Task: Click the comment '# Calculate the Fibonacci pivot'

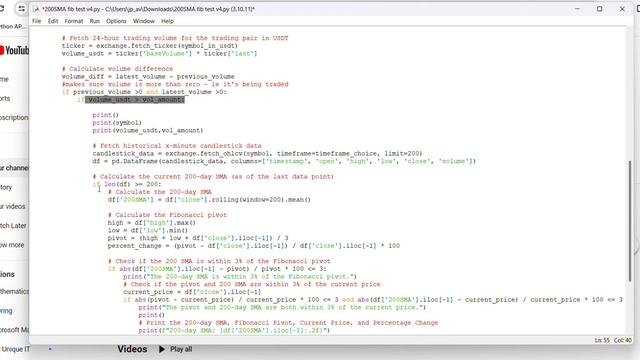Action: [167, 215]
